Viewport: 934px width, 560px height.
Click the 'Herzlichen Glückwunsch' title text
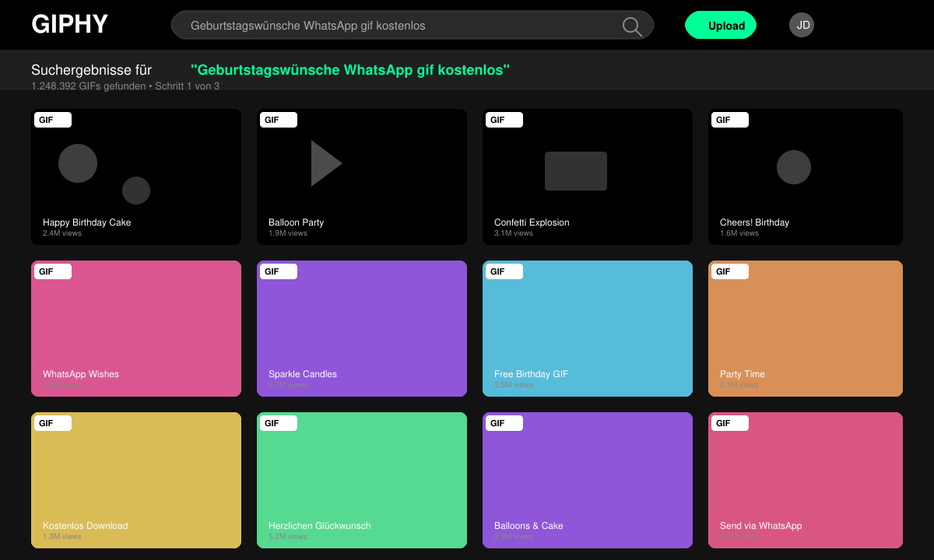320,526
